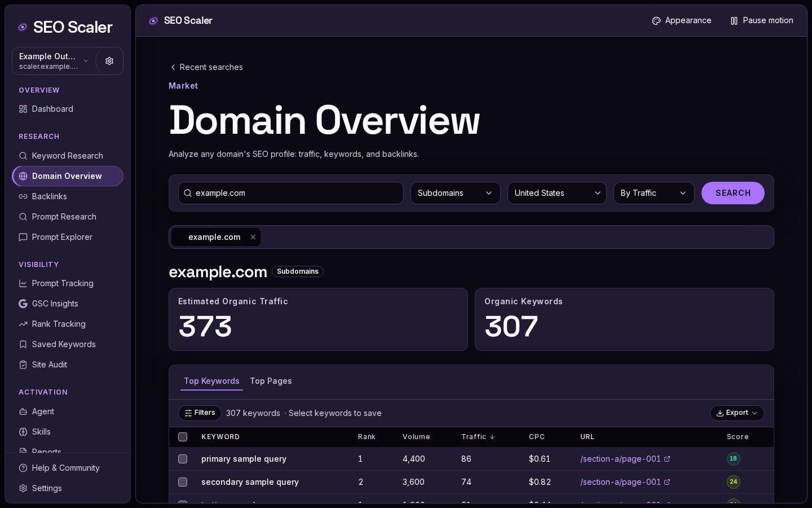The height and width of the screenshot is (508, 812).
Task: Click the Site Audit clipboard icon
Action: 23,365
